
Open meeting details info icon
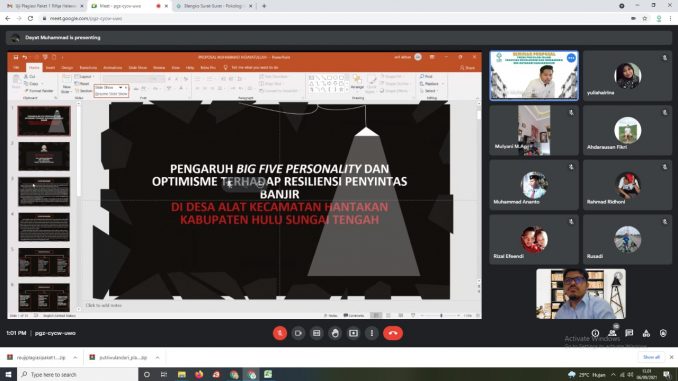coord(595,333)
